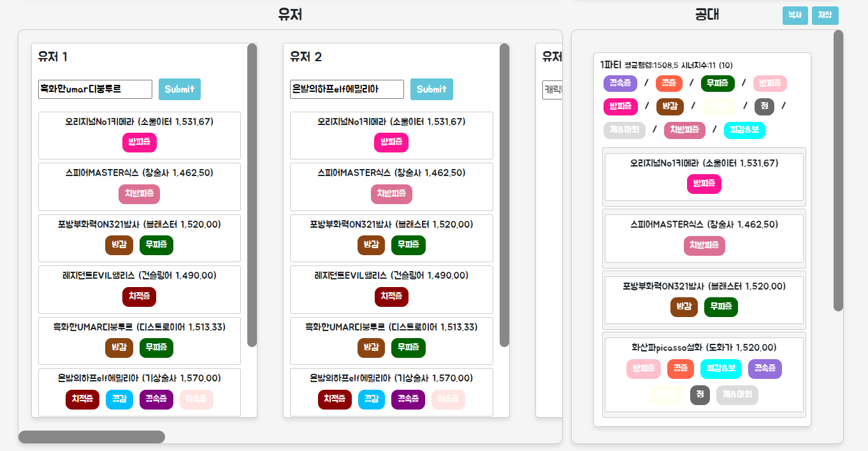The image size is (868, 451).
Task: Click the gray 정 tag in 1파티 summary
Action: coord(763,107)
